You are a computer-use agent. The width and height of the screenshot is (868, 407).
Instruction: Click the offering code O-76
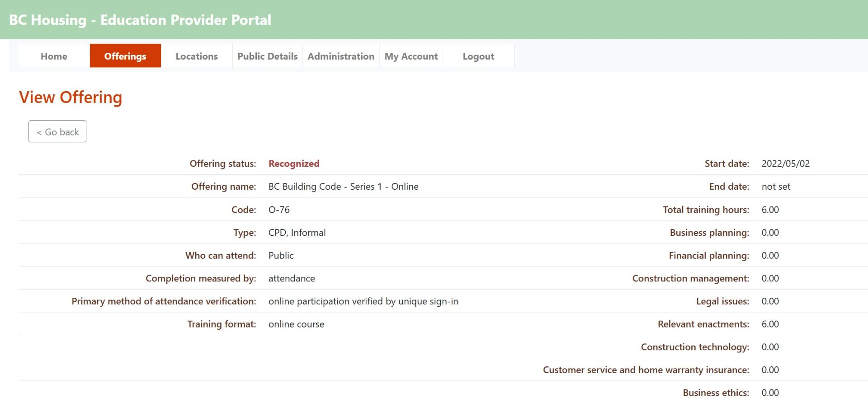279,210
